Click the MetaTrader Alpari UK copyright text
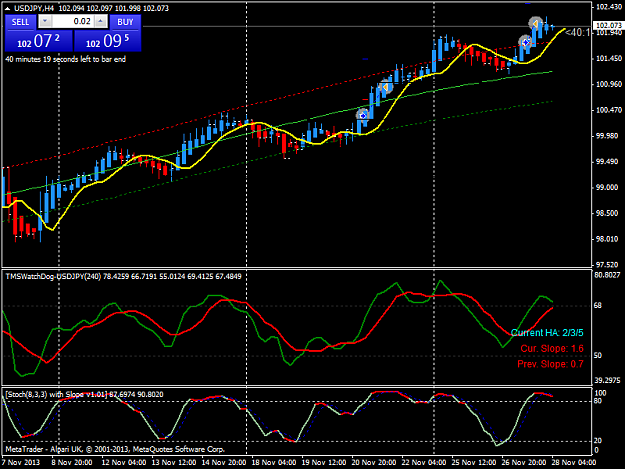This screenshot has height=469, width=625. tap(115, 449)
